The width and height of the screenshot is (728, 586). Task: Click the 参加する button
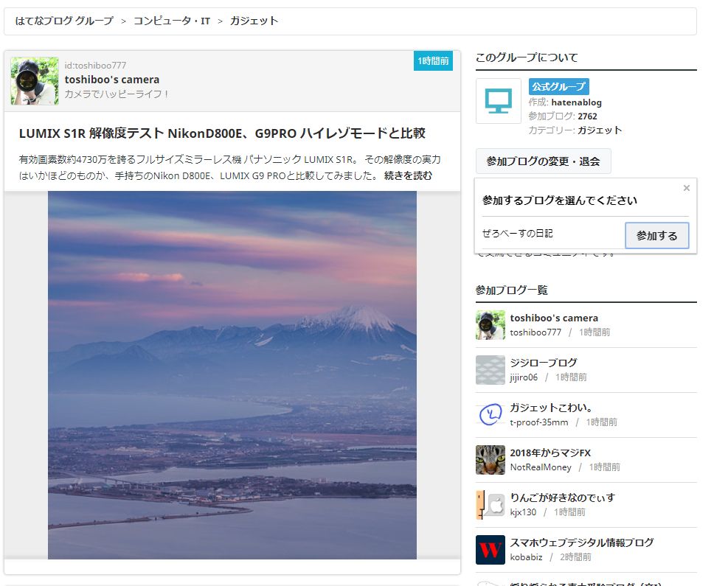coord(656,236)
